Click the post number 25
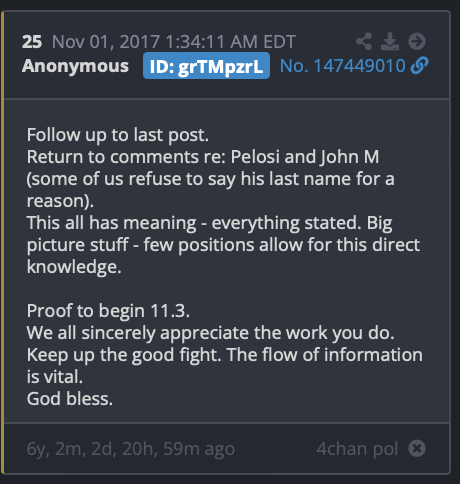Image resolution: width=460 pixels, height=484 pixels. (32, 42)
